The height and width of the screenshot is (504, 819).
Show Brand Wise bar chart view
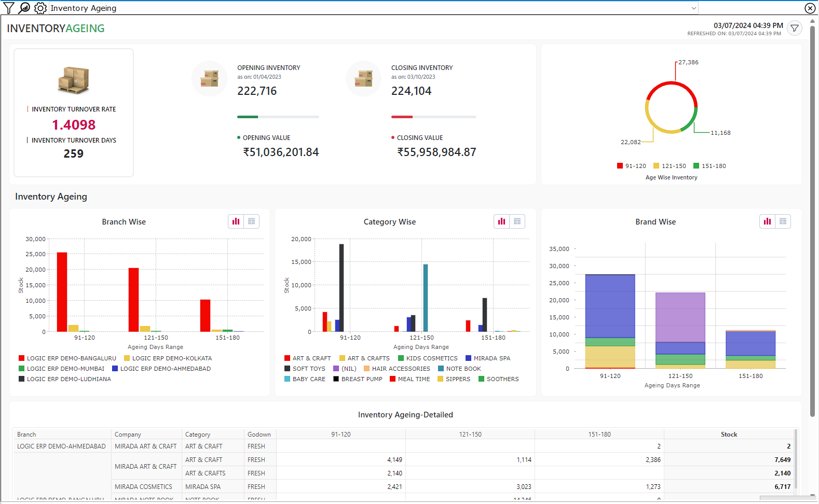click(x=768, y=221)
